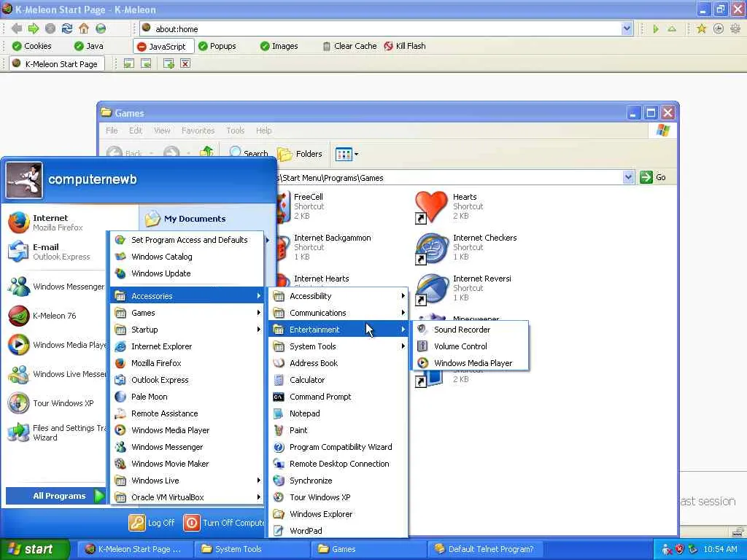
Task: Open Remote Desktop Connection entry
Action: point(338,463)
